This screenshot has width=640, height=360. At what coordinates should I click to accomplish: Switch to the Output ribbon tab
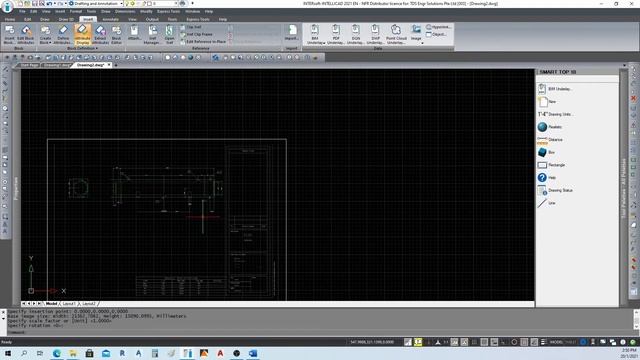tap(152, 19)
